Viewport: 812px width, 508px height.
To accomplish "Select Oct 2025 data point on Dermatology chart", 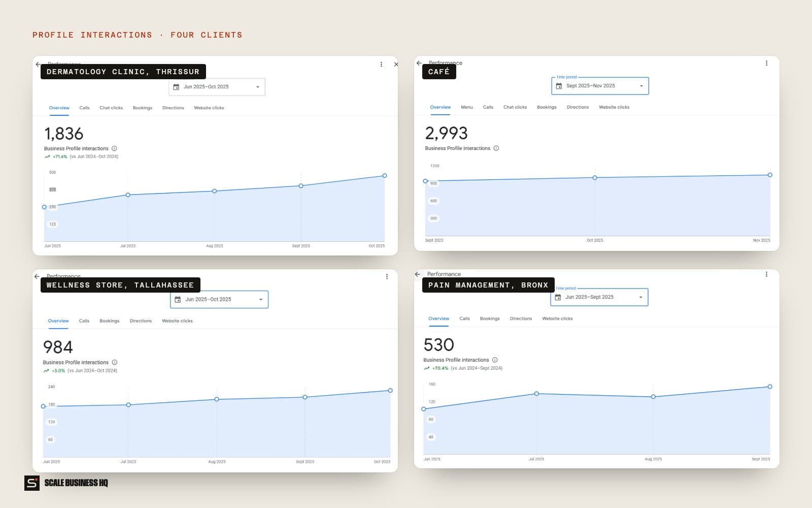I will [x=385, y=176].
